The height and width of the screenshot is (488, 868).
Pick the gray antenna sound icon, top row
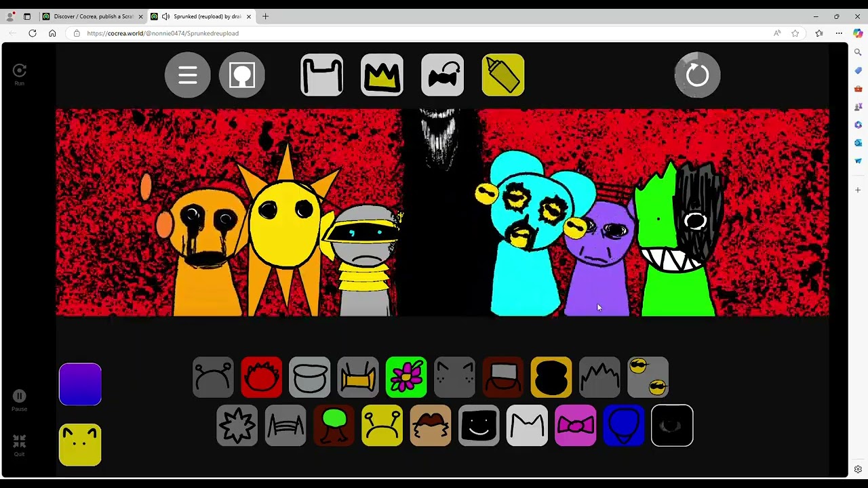[213, 378]
